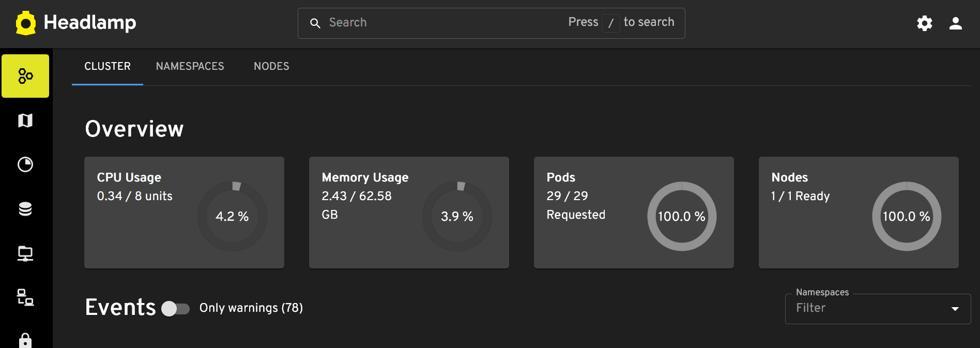Open Storage database sidebar icon
The width and height of the screenshot is (980, 348).
[25, 209]
